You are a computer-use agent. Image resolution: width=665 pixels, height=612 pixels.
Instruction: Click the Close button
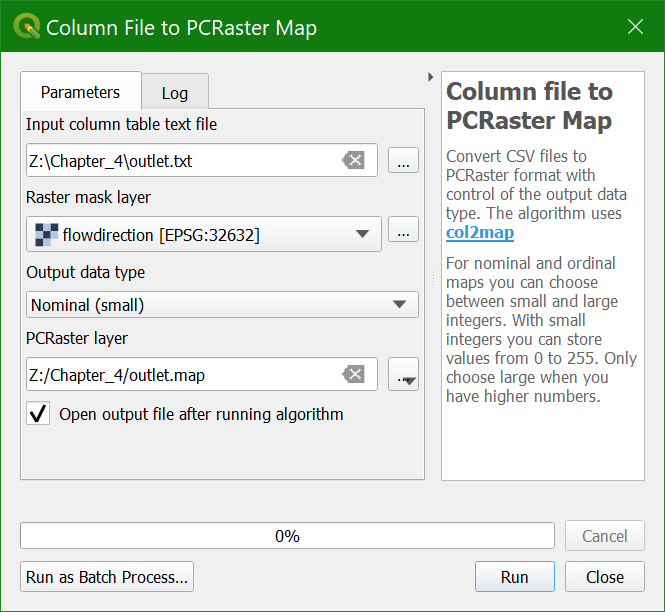click(604, 577)
